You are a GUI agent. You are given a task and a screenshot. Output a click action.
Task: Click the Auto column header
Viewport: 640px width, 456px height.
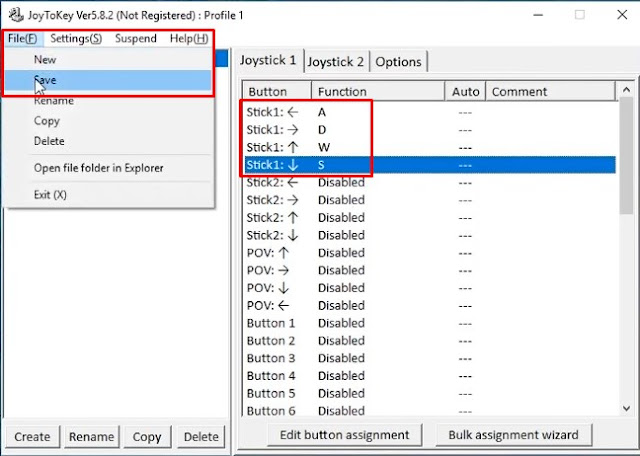click(465, 91)
